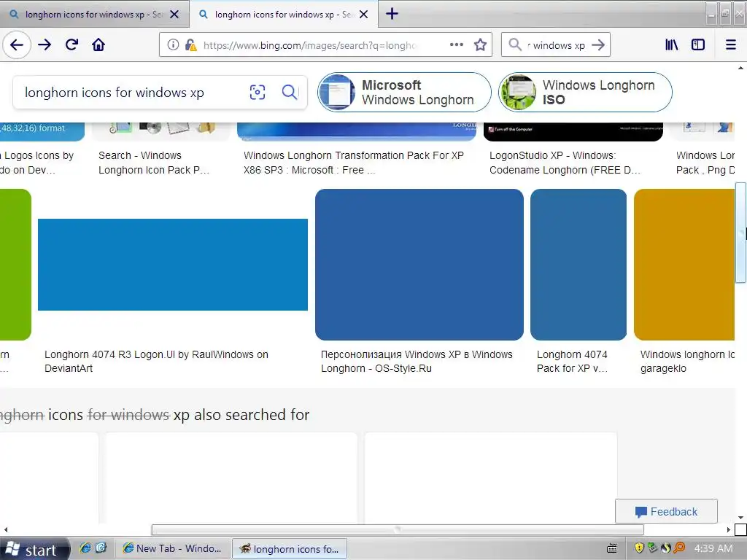Image resolution: width=747 pixels, height=560 pixels.
Task: Click the narrow blue Longhorn 4074 Pack thumbnail
Action: coord(578,265)
